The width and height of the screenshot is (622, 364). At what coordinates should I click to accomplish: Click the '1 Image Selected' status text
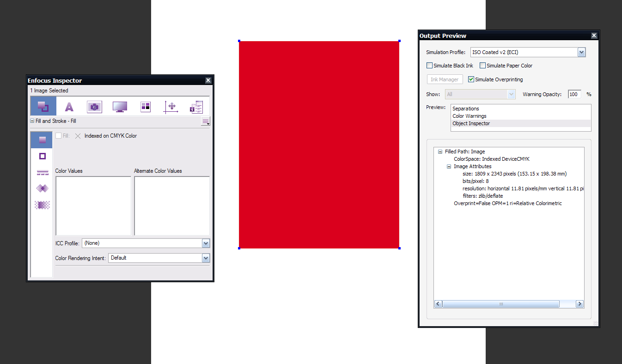tap(49, 91)
